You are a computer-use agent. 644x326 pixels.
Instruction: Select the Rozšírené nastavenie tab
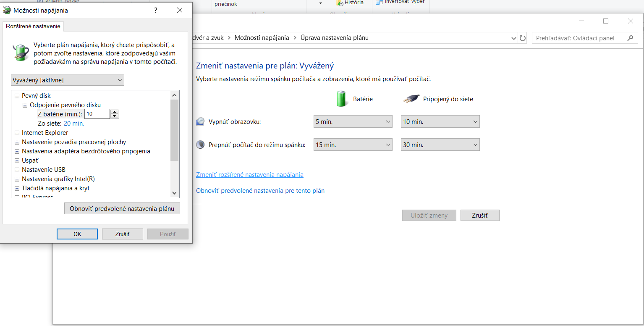[x=33, y=26]
